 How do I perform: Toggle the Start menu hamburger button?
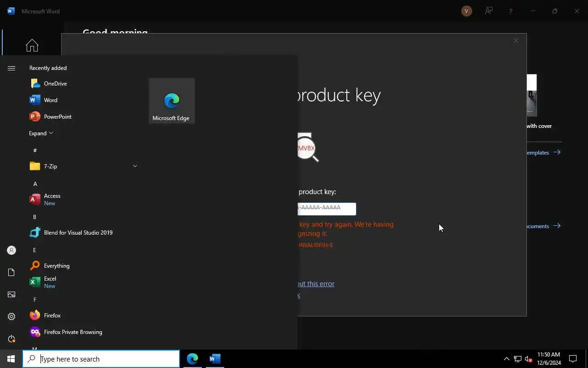[x=11, y=68]
